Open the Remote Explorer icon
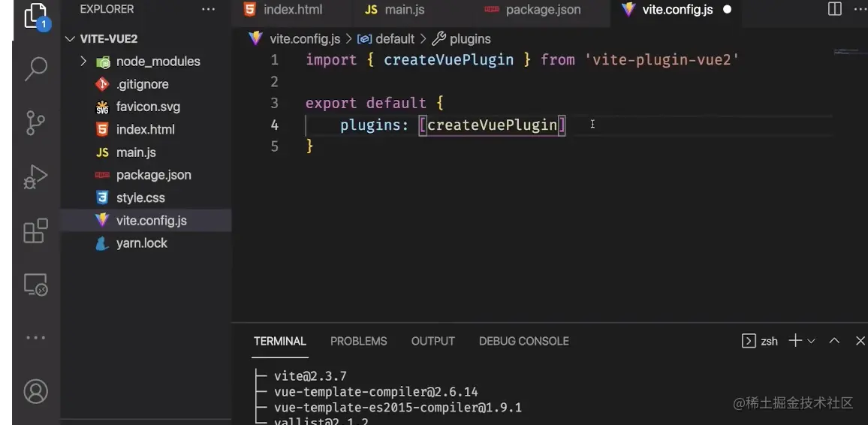Viewport: 868px width, 425px height. pyautogui.click(x=36, y=285)
